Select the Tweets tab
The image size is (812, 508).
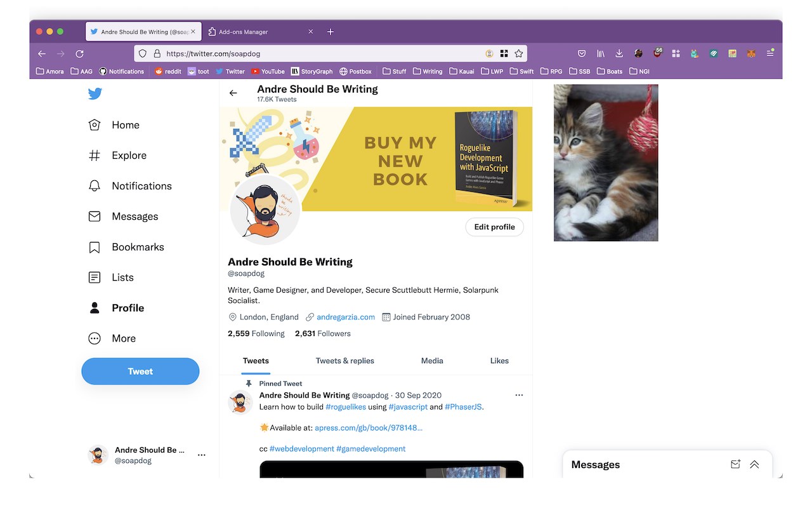click(256, 361)
